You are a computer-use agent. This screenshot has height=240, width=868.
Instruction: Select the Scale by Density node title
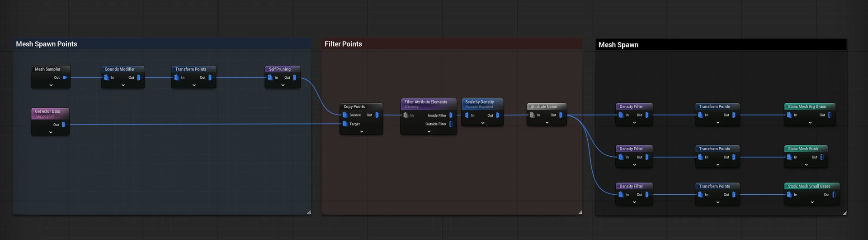(x=480, y=102)
